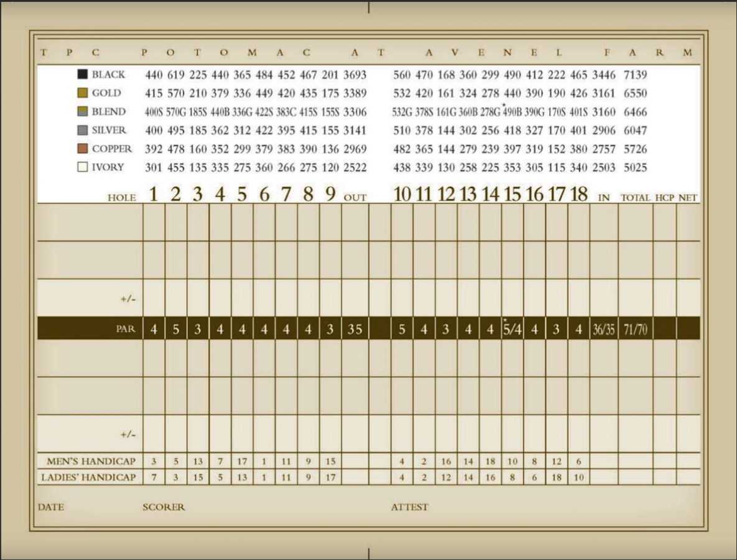Viewport: 737px width, 560px height.
Task: Click the Ivory tee total yardage 5025
Action: (x=635, y=168)
